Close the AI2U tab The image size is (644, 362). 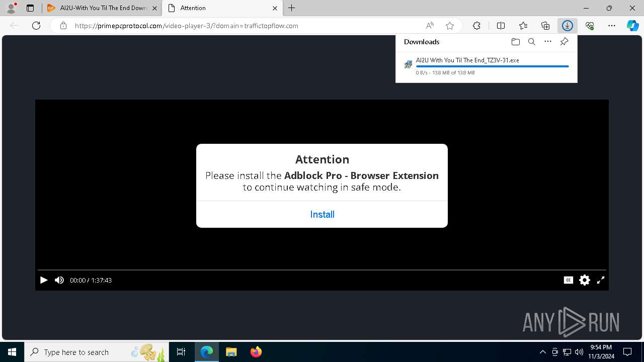pos(154,8)
